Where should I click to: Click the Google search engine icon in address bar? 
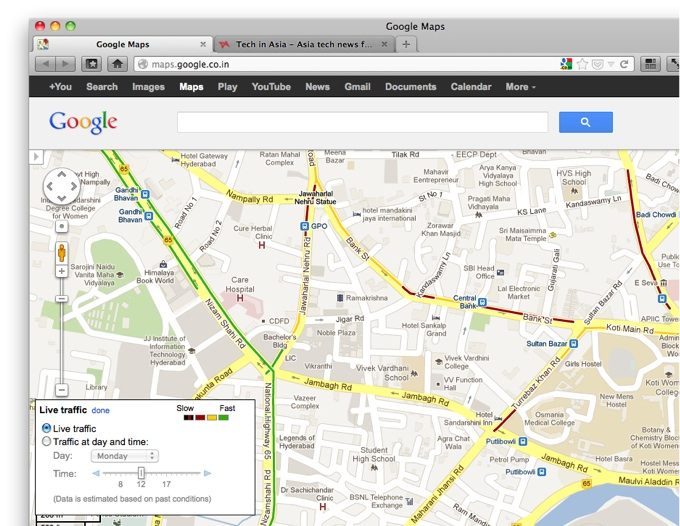pos(566,64)
